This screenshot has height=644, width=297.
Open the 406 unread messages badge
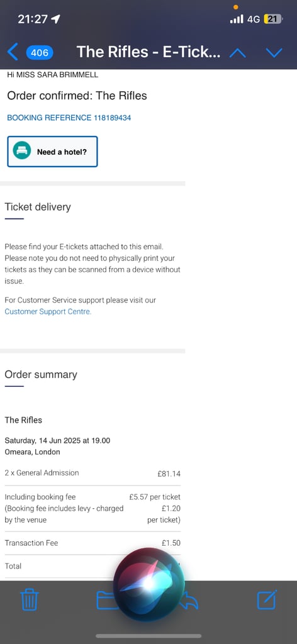[40, 53]
